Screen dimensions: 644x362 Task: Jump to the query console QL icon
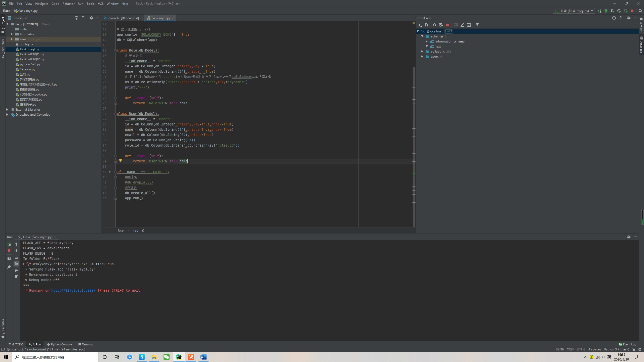[469, 25]
